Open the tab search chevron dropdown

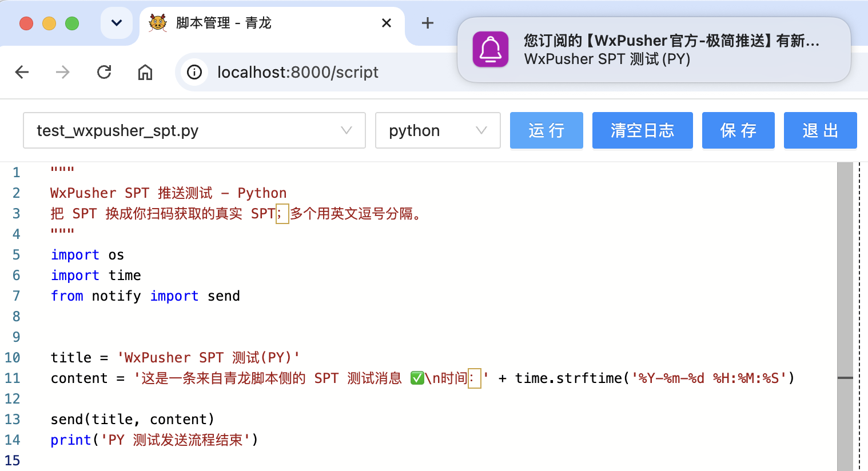pyautogui.click(x=117, y=23)
